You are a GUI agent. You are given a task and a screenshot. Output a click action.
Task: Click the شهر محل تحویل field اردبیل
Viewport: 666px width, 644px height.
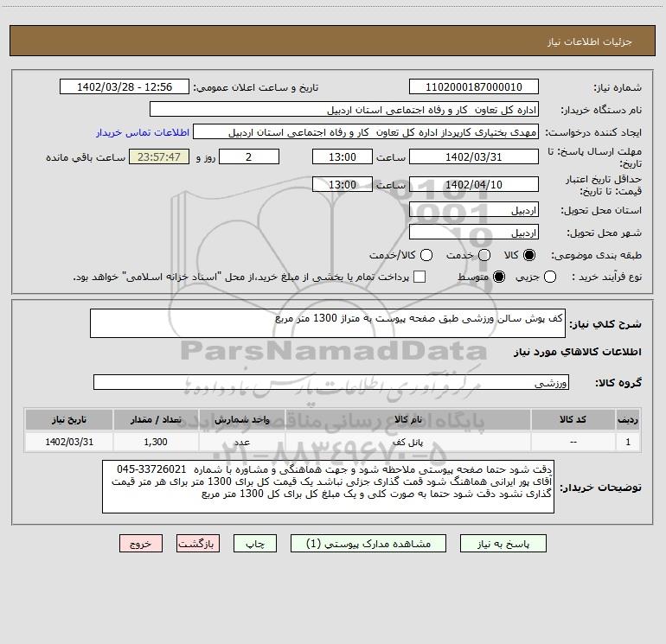pos(474,233)
